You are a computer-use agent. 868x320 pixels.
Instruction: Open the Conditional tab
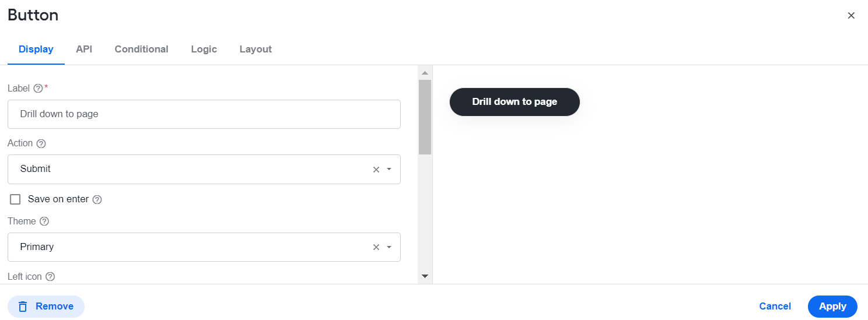(141, 50)
